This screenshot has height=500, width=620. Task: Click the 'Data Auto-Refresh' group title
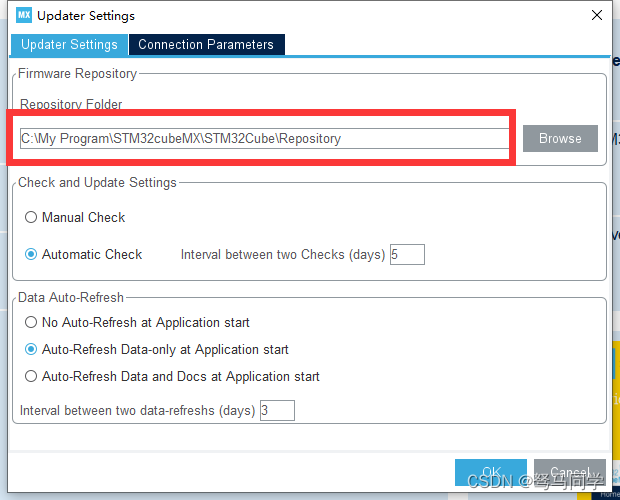(x=71, y=297)
